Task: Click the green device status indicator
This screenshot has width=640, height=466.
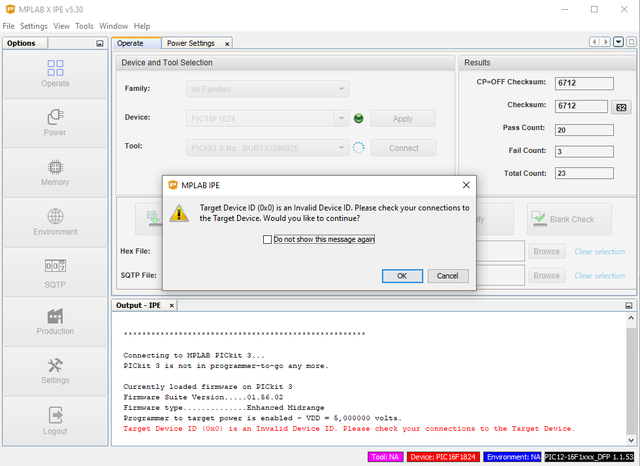Action: (x=358, y=119)
